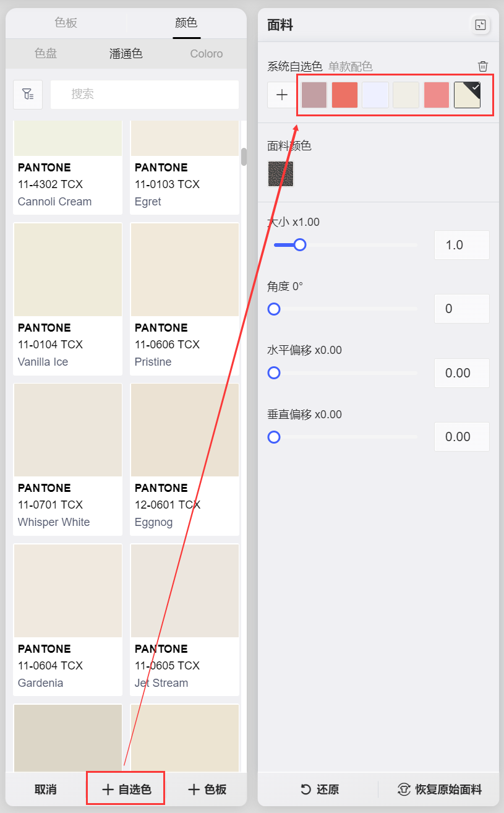Open the 色盘 color wheel tab
This screenshot has width=504, height=813.
[x=46, y=54]
